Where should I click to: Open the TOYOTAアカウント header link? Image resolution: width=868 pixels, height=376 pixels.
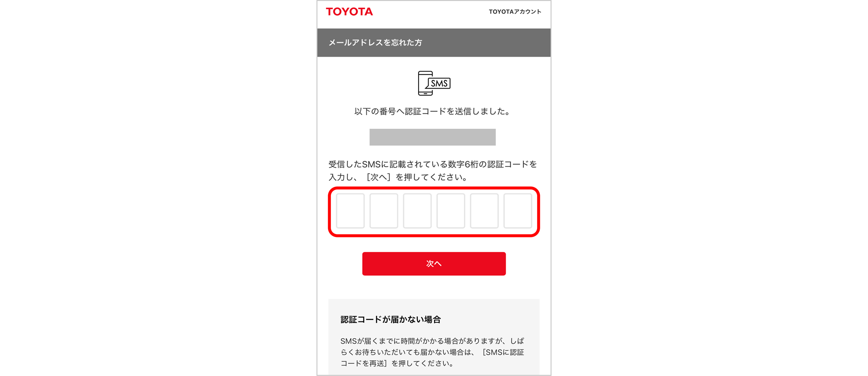[515, 12]
